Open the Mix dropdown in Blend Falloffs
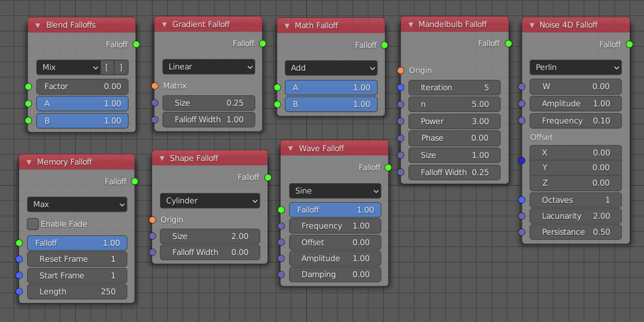This screenshot has height=322, width=644. point(69,67)
